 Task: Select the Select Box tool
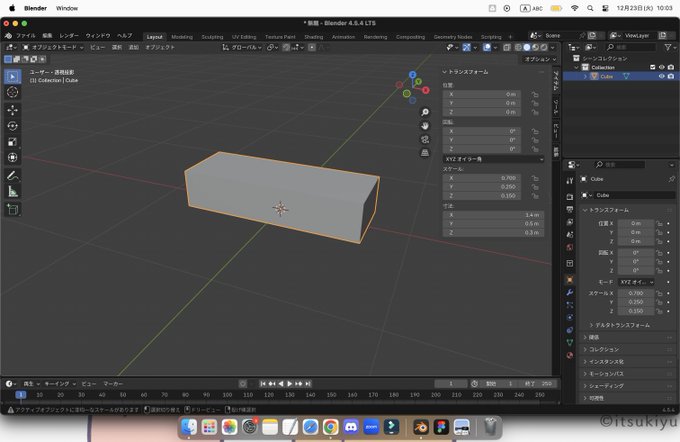[x=13, y=76]
